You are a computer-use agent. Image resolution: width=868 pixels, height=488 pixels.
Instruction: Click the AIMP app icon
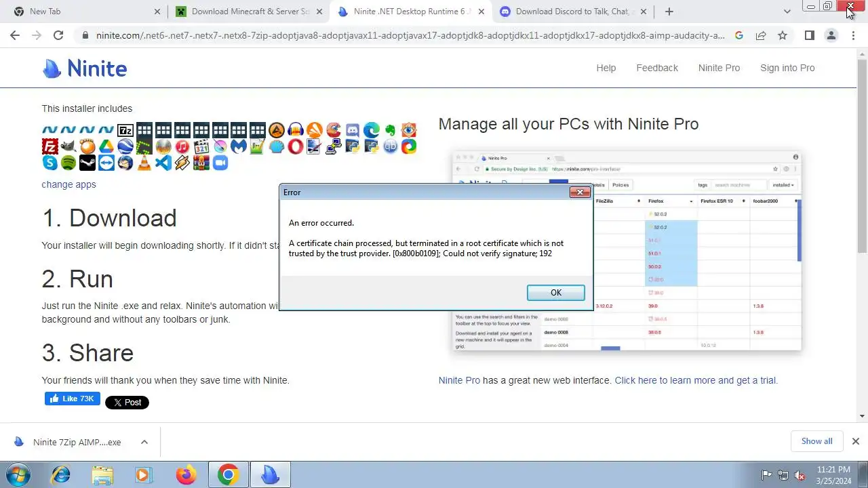click(x=277, y=130)
